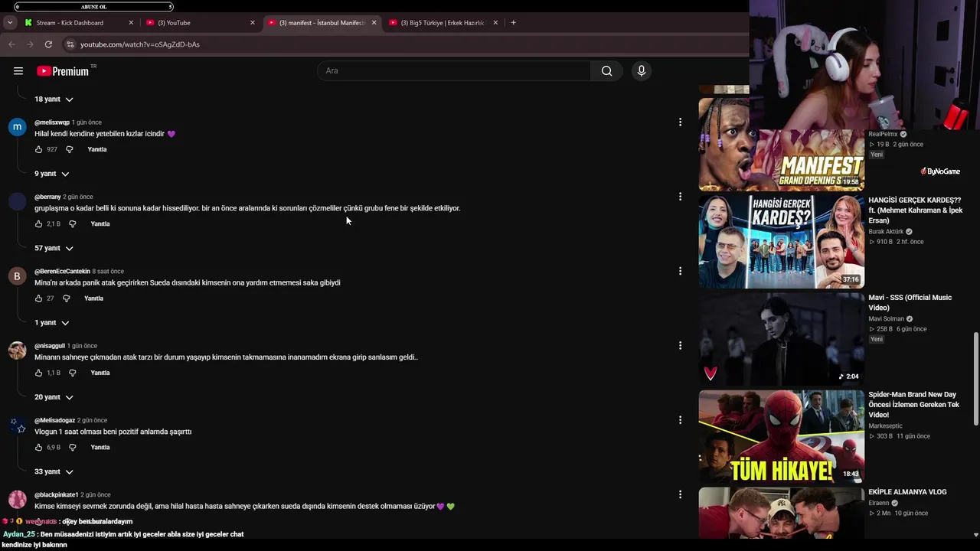Image resolution: width=980 pixels, height=551 pixels.
Task: Like @BerenEceCantekin's comment
Action: 38,298
